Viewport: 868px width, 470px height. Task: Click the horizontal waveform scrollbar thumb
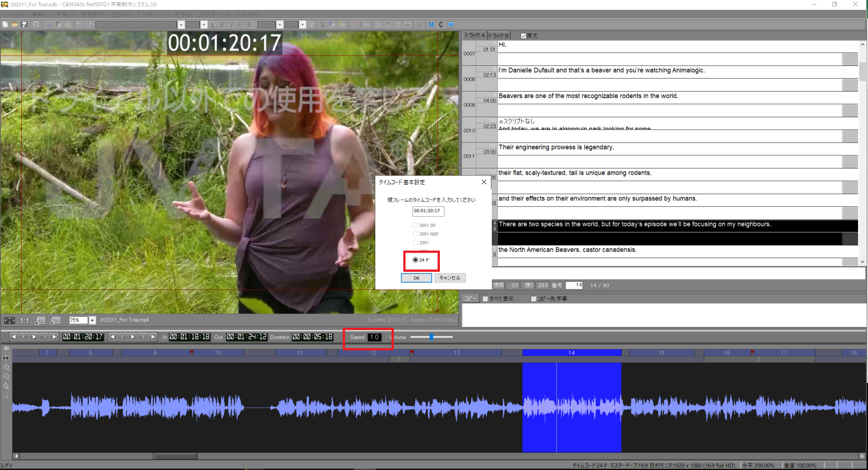pos(175,456)
